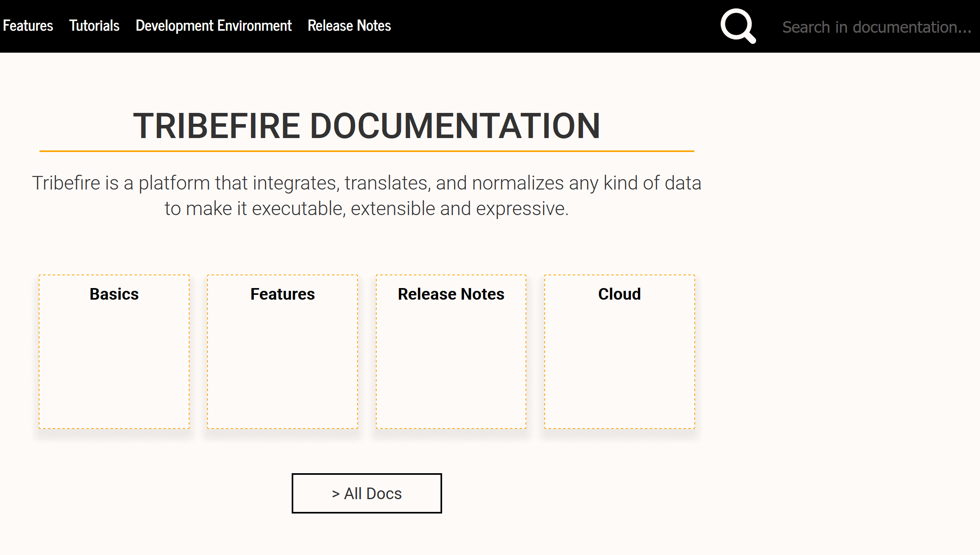Click empty black area of navigation bar
980x555 pixels.
[559, 26]
